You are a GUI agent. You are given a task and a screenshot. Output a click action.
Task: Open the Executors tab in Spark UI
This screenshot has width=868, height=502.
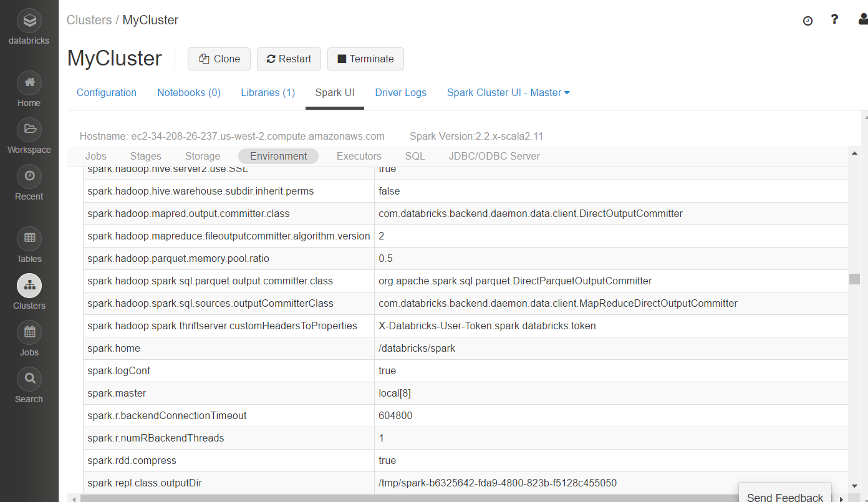click(359, 156)
